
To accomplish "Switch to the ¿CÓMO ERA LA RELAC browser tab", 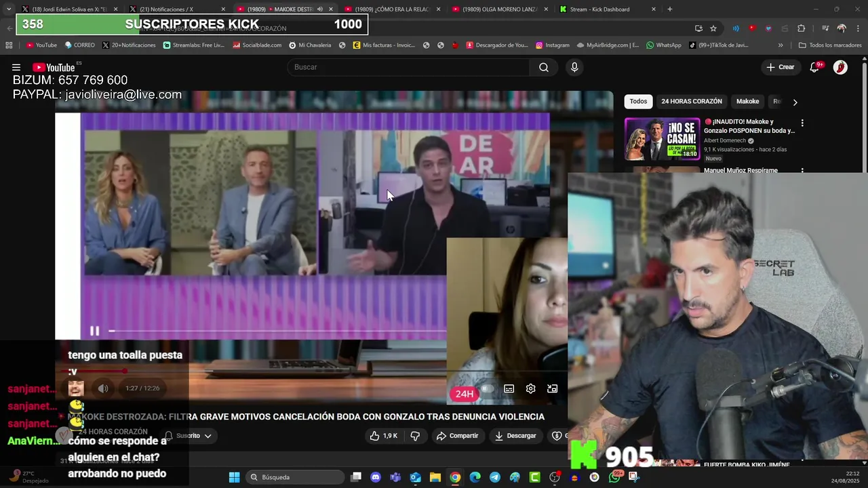I will [393, 9].
